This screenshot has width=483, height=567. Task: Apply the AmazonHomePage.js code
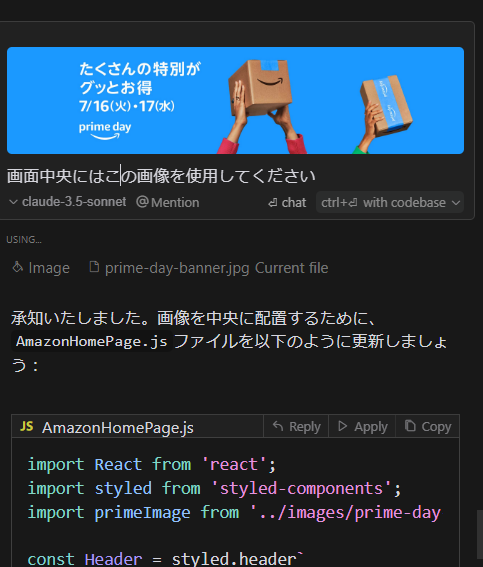[362, 426]
